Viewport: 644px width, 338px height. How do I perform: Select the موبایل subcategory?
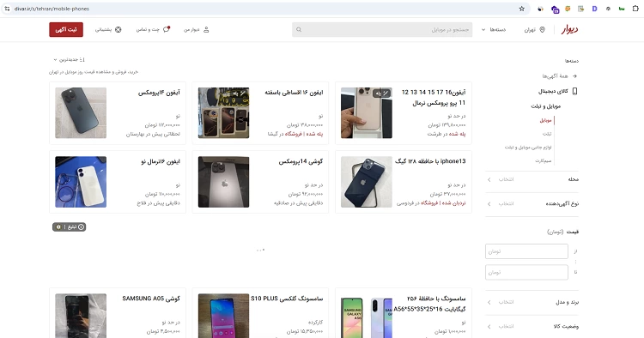click(x=545, y=120)
